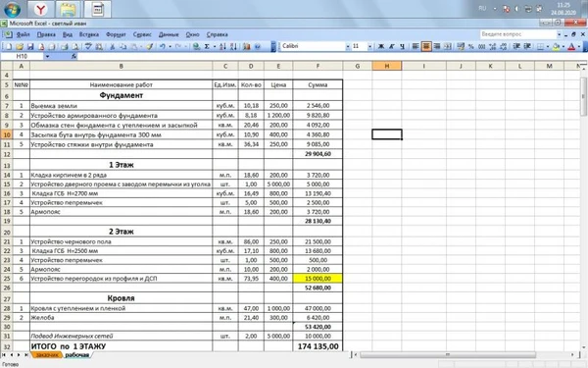588x368 pixels.
Task: Open the Вид menu
Action: pyautogui.click(x=68, y=34)
